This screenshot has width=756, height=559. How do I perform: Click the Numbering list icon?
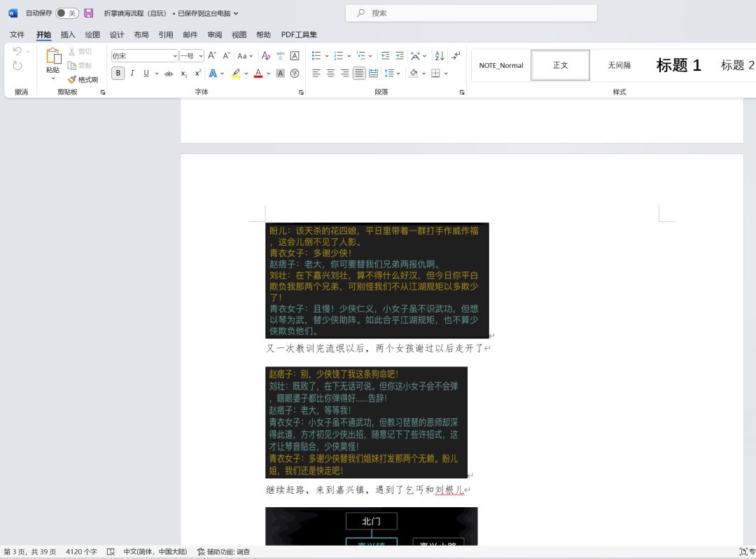tap(339, 56)
